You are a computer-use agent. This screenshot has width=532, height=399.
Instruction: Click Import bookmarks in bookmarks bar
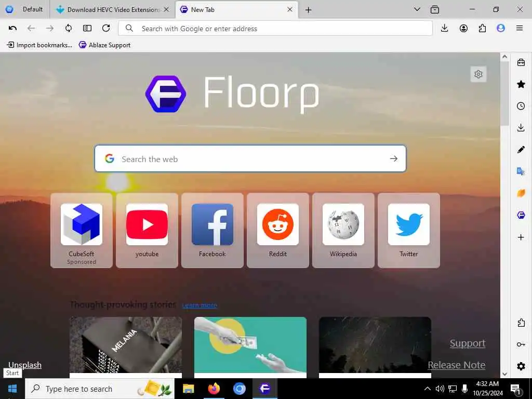[39, 45]
